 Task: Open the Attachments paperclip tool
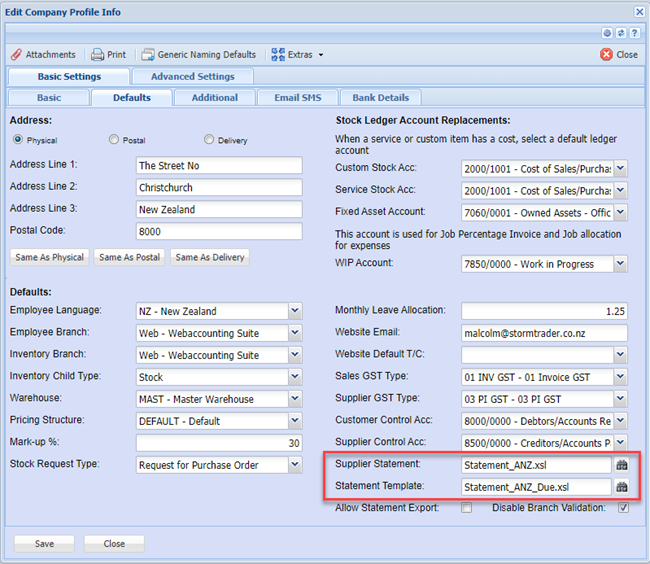pos(44,55)
